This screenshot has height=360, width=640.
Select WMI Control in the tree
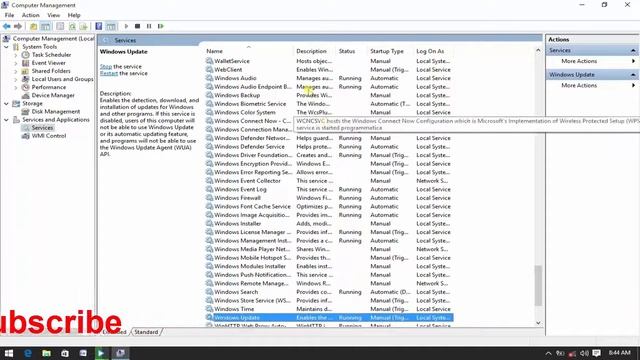pos(49,136)
